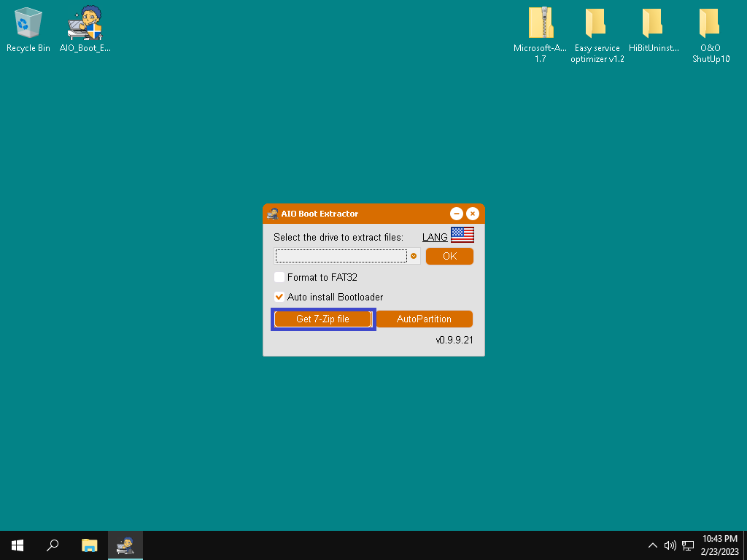Click inside the drive selection field
This screenshot has width=747, height=560.
pos(341,256)
